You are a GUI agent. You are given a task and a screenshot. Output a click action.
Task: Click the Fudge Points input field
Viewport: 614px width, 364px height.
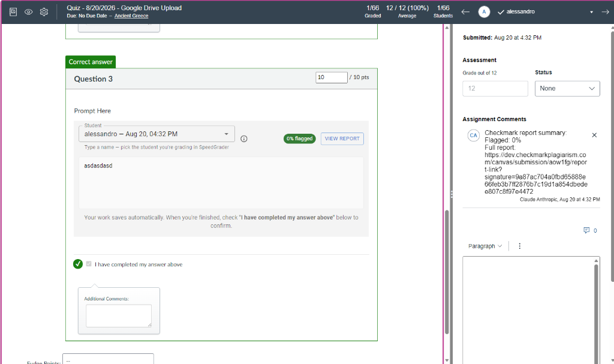[x=108, y=359]
